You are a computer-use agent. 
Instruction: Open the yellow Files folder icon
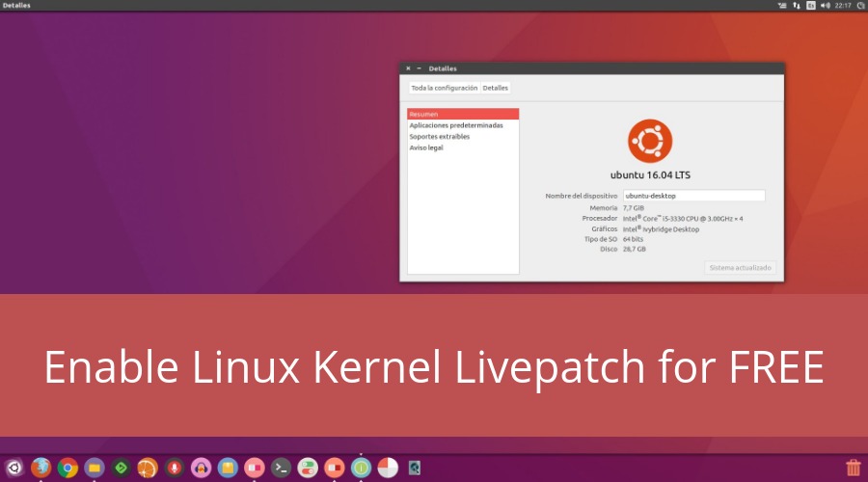95,468
